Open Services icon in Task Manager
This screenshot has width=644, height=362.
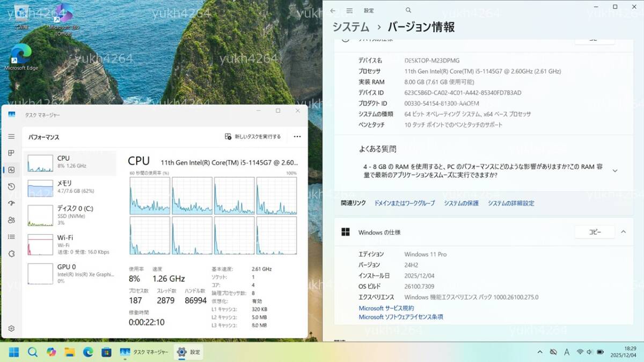11,254
